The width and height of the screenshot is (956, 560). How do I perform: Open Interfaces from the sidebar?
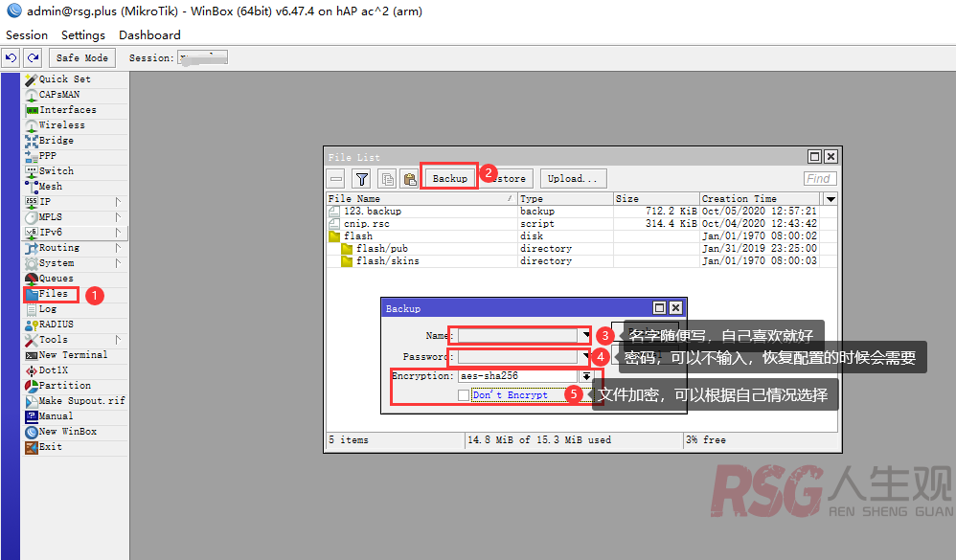point(67,110)
